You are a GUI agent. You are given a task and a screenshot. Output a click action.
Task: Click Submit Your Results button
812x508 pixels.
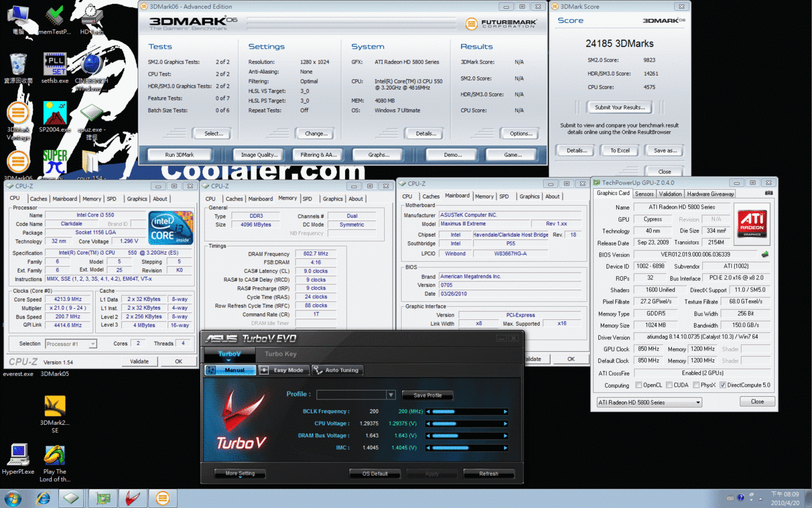[620, 107]
